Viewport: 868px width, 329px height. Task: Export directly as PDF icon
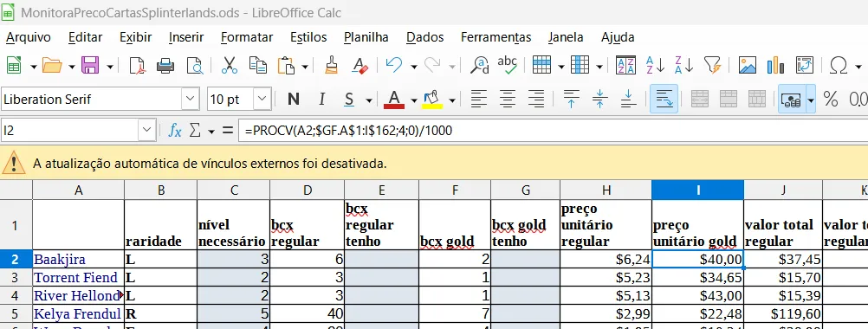[x=137, y=66]
